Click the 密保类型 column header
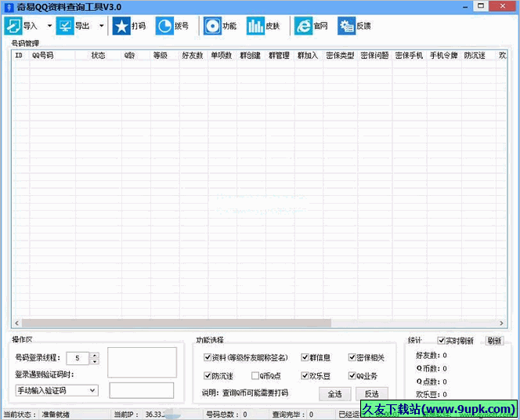The image size is (520, 420). [340, 56]
